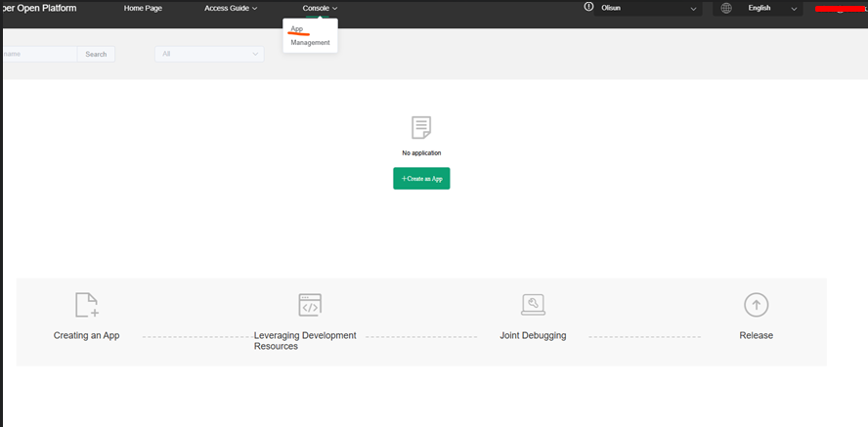Click the Joint Debugging step icon

pos(533,305)
